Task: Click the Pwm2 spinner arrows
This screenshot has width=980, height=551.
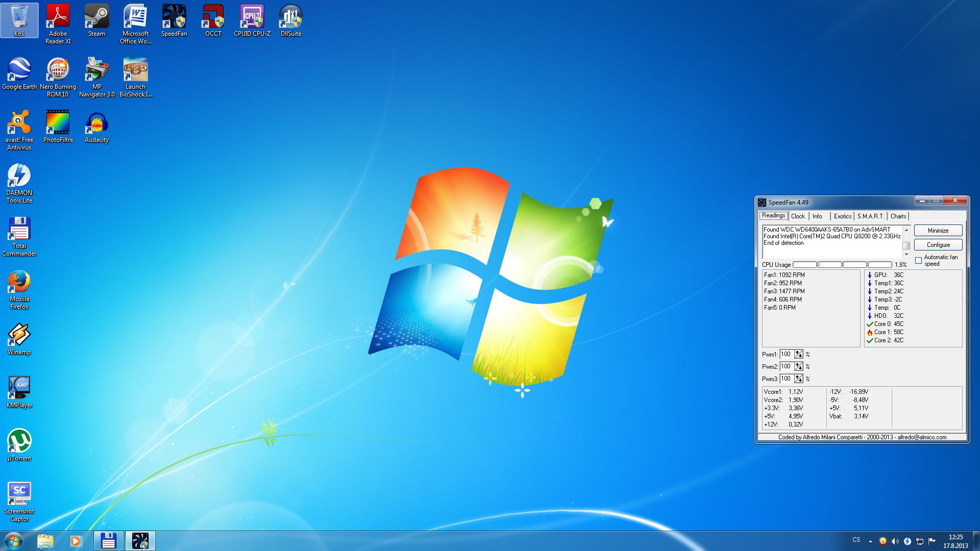Action: pos(799,366)
